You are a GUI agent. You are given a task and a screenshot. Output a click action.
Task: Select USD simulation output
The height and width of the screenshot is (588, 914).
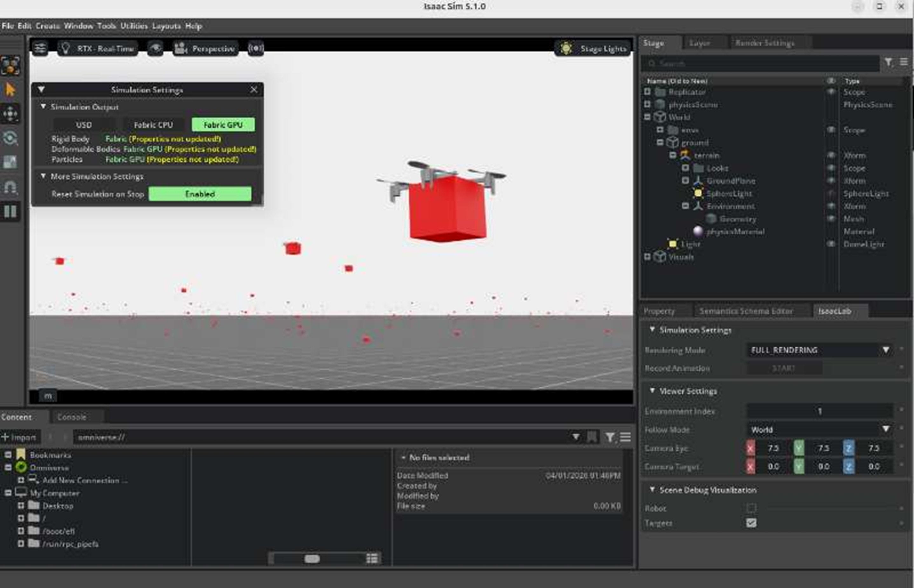pyautogui.click(x=84, y=125)
